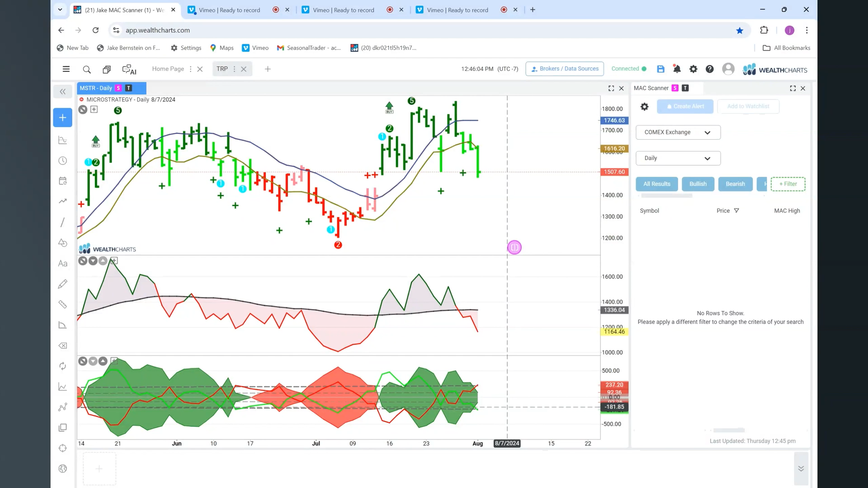Open the help question-mark icon

[x=710, y=69]
